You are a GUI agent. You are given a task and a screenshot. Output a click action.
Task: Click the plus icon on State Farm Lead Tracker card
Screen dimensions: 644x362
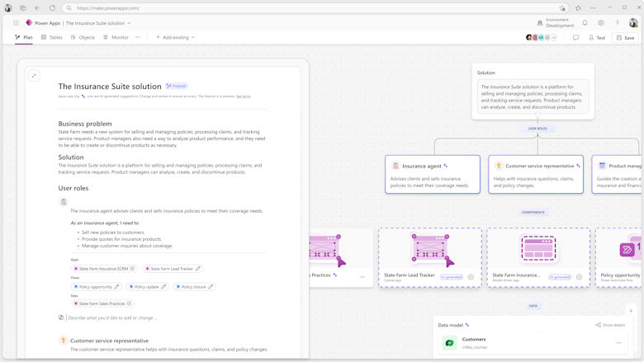pyautogui.click(x=471, y=277)
